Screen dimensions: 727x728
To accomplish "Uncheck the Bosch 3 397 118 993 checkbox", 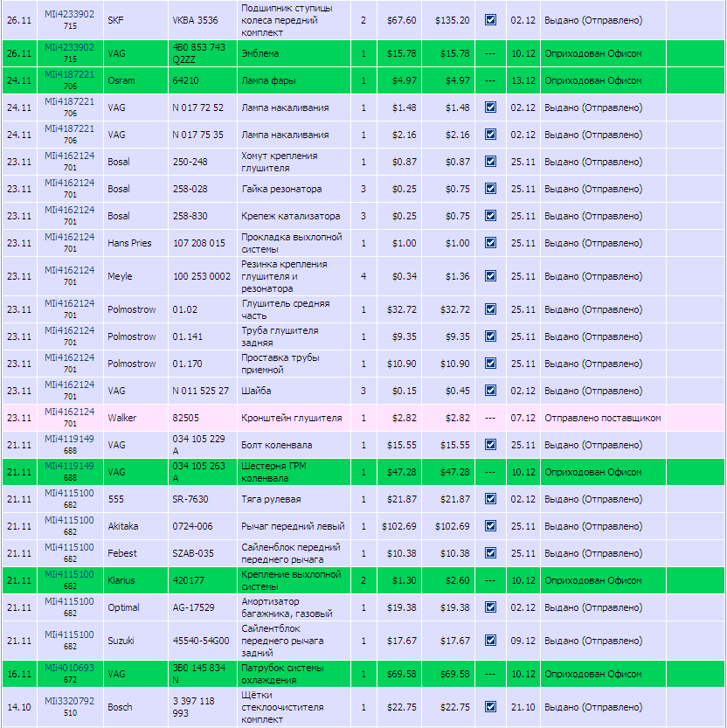I will [490, 707].
